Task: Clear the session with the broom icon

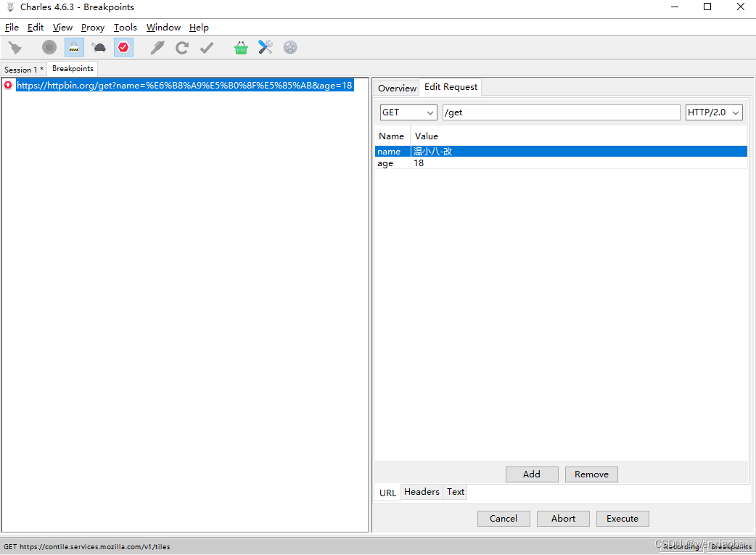Action: pos(15,47)
